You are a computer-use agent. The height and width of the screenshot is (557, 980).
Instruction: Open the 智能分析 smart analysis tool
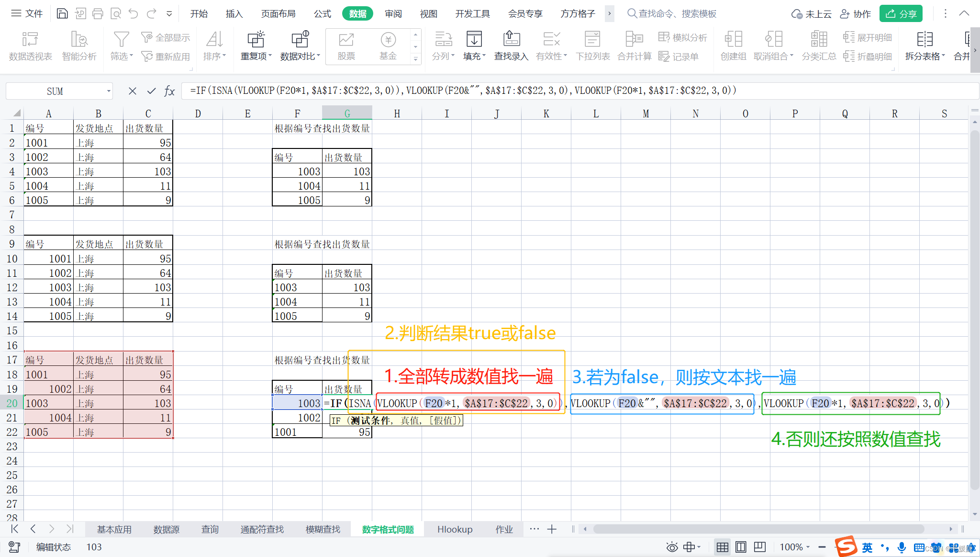coord(79,46)
